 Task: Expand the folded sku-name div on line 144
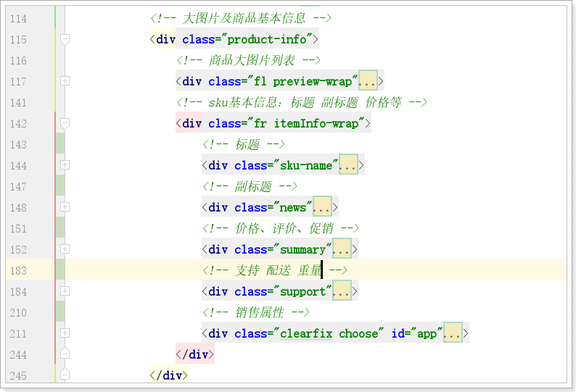pyautogui.click(x=65, y=164)
